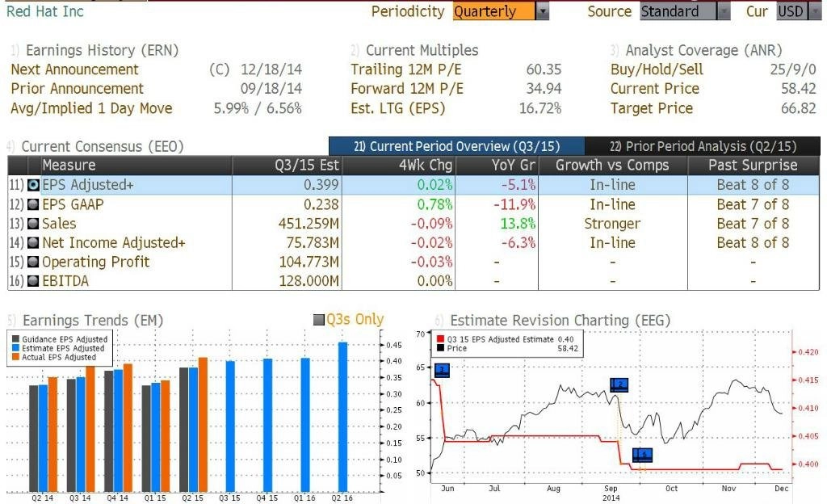Select the EPS GAAP radio button
This screenshot has height=504, width=827.
click(33, 204)
